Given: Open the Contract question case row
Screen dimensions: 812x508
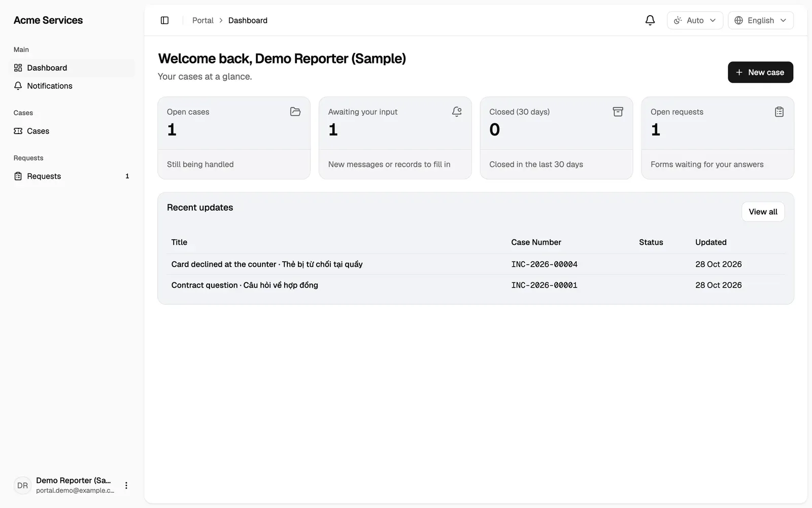Looking at the screenshot, I should (476, 285).
